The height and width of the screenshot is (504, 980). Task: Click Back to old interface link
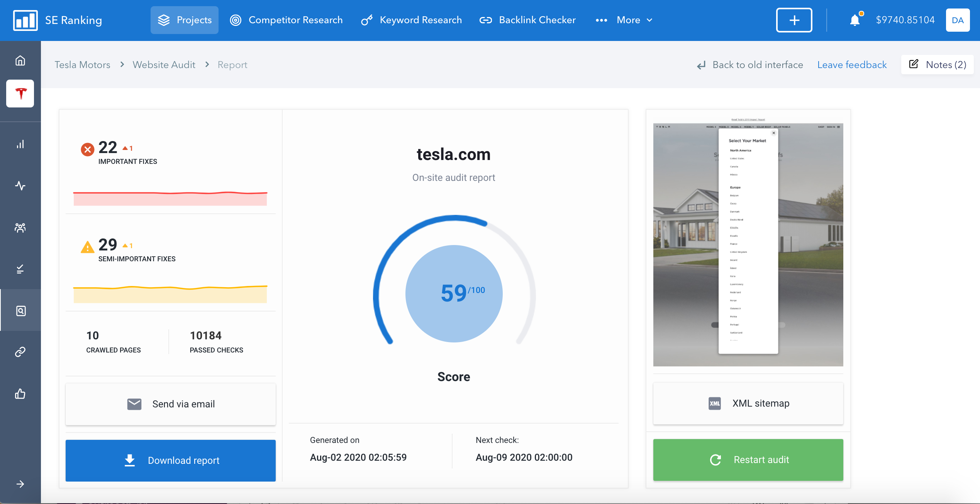click(x=750, y=65)
